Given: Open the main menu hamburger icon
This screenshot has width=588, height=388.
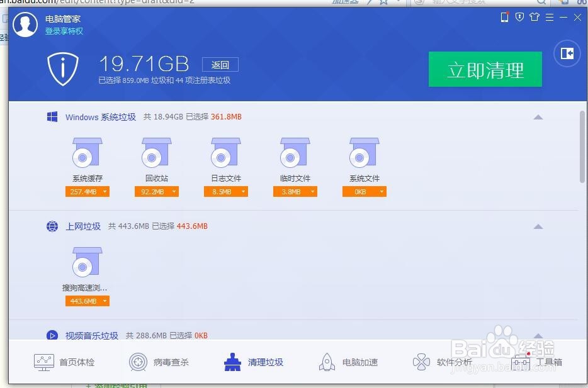Looking at the screenshot, I should [x=550, y=17].
